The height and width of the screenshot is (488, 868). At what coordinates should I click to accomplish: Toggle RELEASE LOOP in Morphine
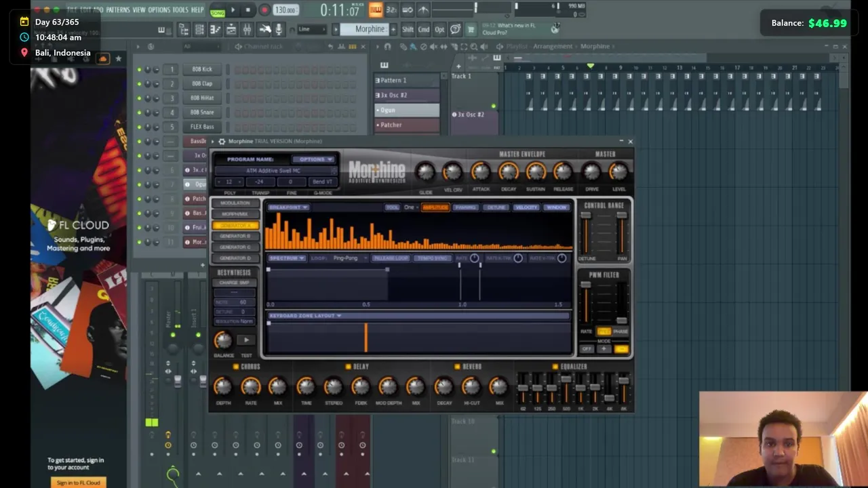coord(391,258)
